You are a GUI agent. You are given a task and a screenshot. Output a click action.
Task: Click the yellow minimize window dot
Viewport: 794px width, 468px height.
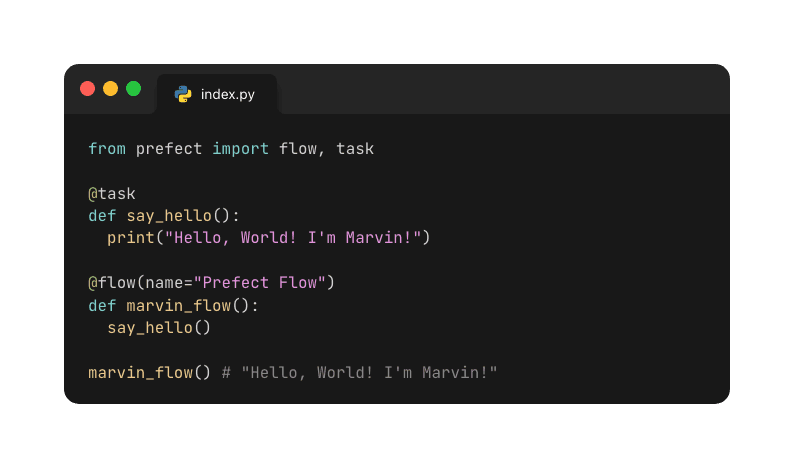110,89
